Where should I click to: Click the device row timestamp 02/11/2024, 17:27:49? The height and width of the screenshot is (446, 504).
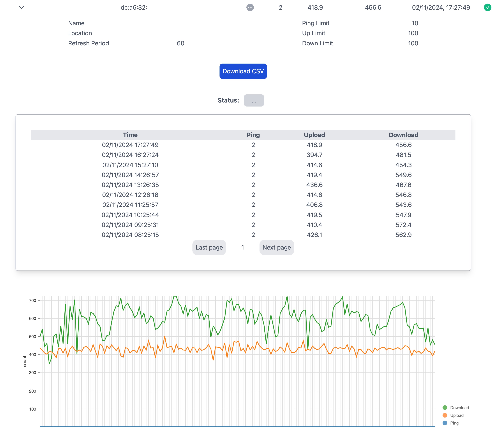pos(441,8)
